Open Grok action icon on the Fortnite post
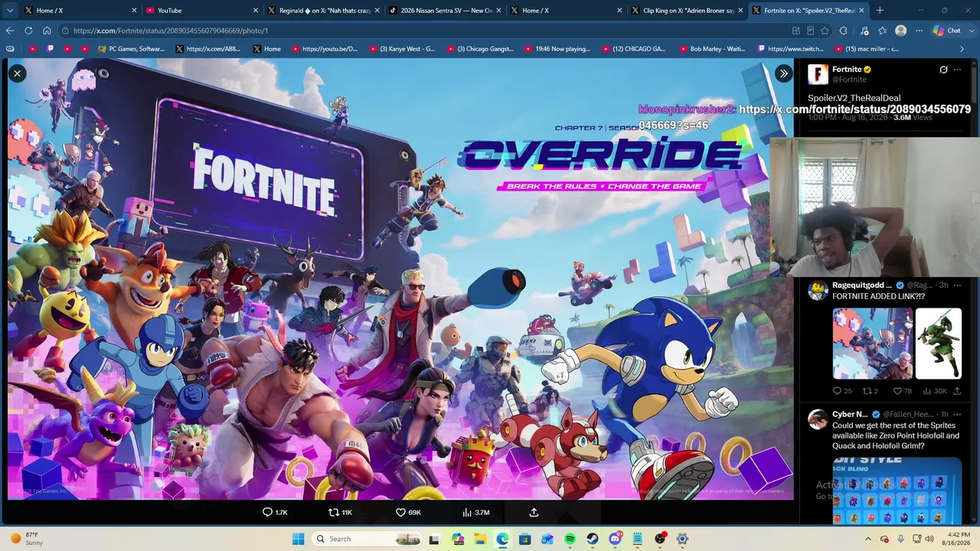 tap(943, 70)
